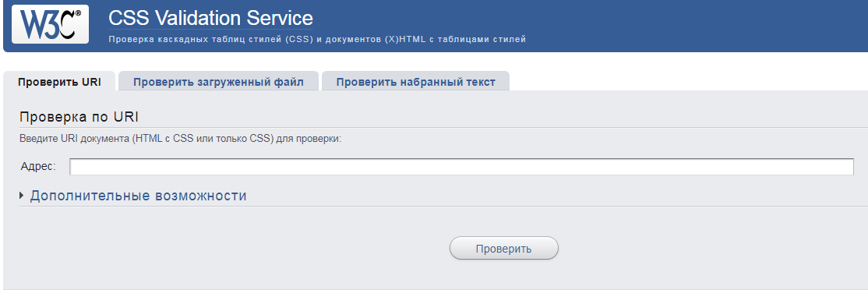Viewport: 868px width, 290px height.
Task: Select the Проверить набранный текст tab
Action: 416,82
